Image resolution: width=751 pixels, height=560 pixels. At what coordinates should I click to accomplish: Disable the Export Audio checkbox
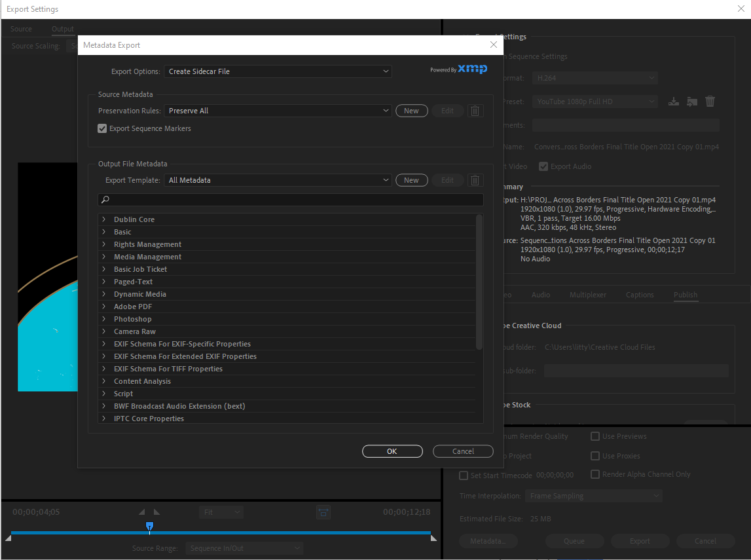(x=543, y=166)
